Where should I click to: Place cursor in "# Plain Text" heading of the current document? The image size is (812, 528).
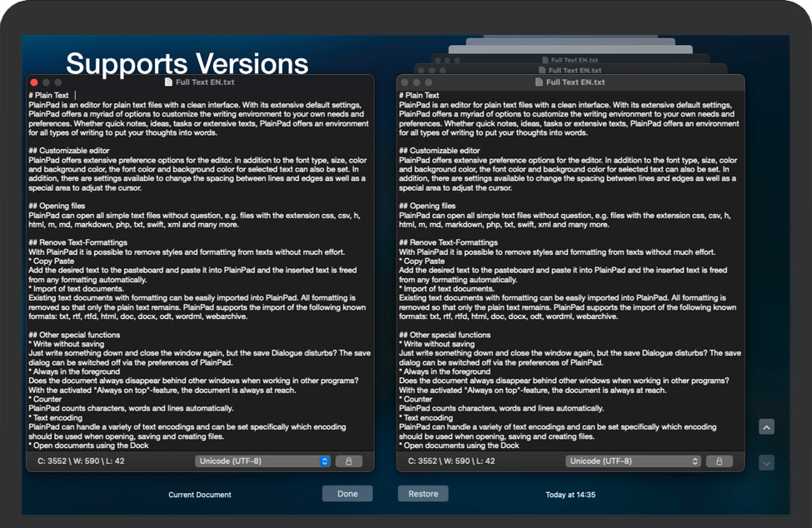pos(50,96)
